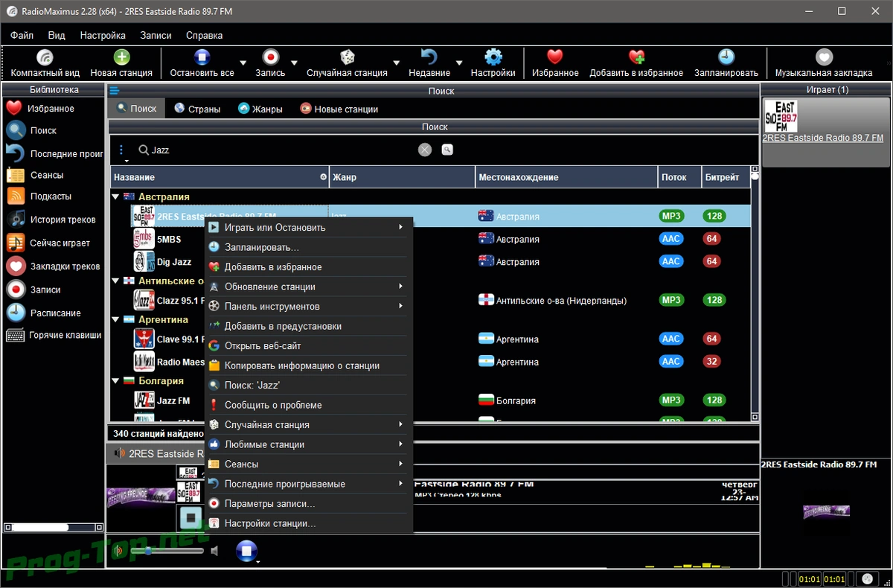Select the 5MBS station row

(430, 239)
